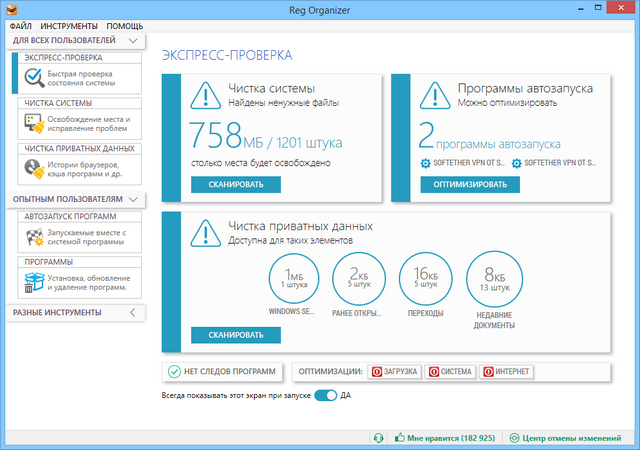
Task: Click the first SoftEther VPN gear icon
Action: [425, 163]
